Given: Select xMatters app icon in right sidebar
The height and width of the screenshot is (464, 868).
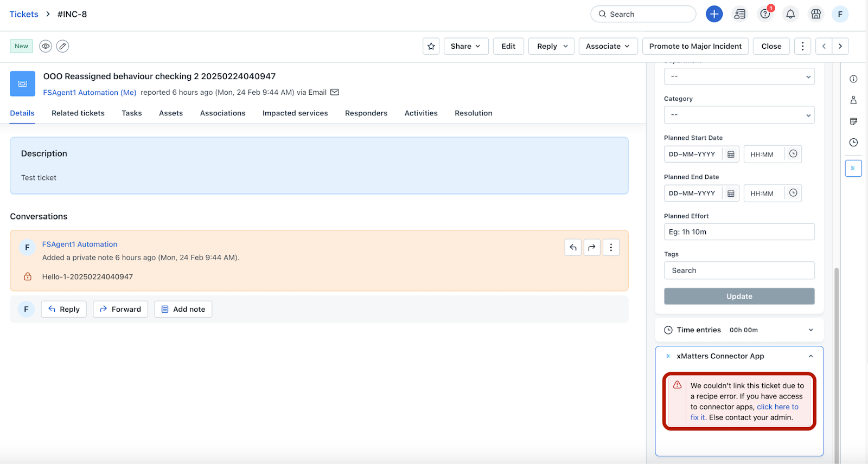Looking at the screenshot, I should [853, 168].
